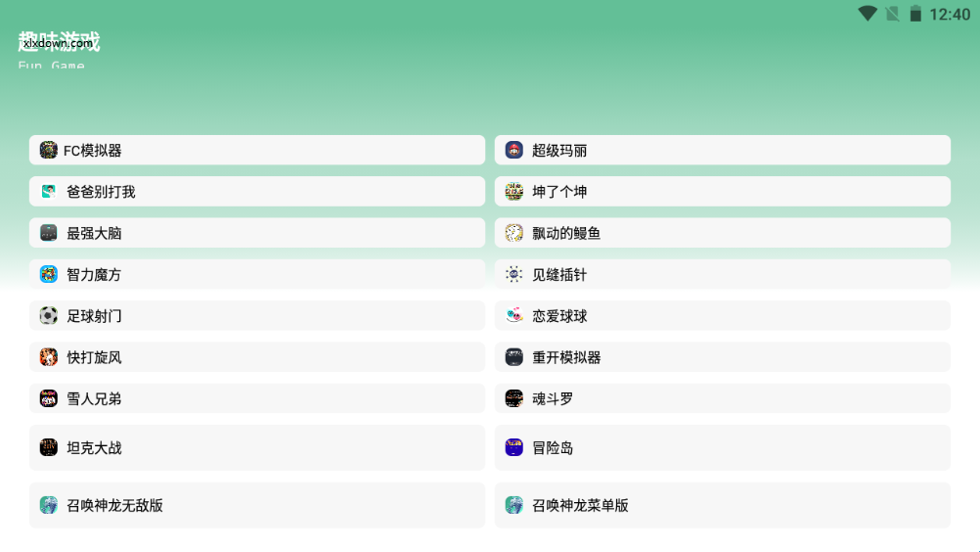Viewport: 980px width, 552px height.
Task: Select the 雪人兄弟 game row
Action: (x=257, y=398)
